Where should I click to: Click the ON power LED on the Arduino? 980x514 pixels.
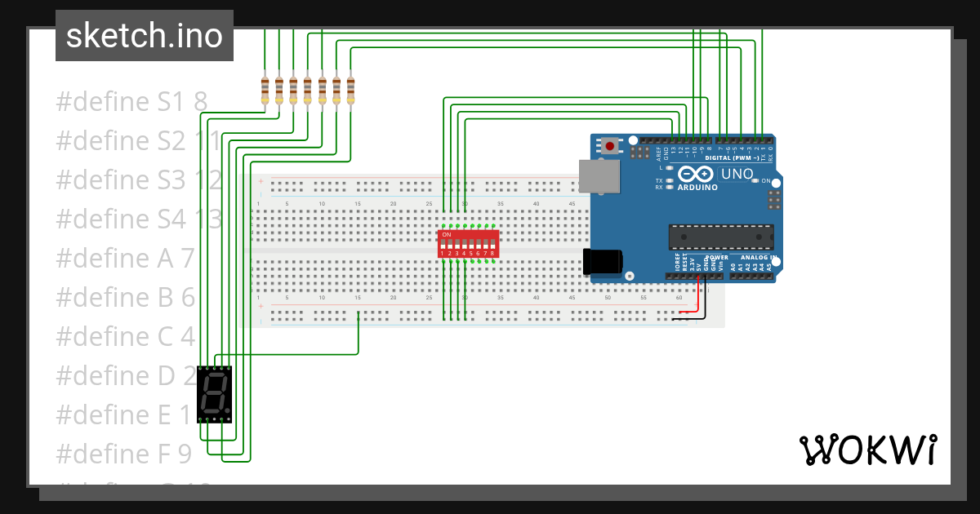click(x=755, y=181)
